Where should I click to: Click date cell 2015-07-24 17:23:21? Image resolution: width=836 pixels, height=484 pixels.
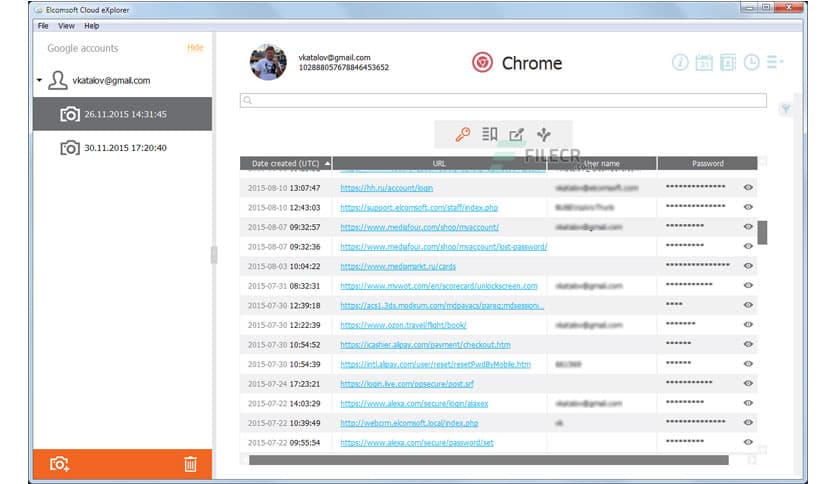284,384
